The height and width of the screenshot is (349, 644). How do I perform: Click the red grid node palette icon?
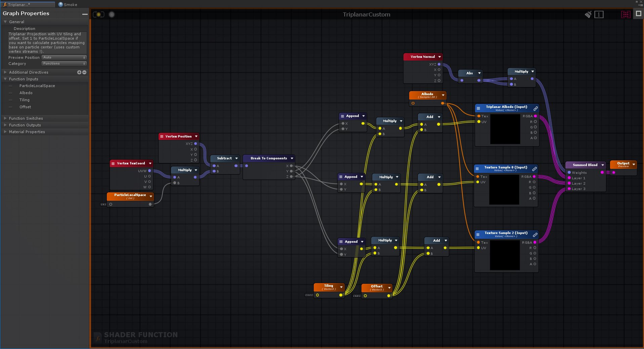click(626, 14)
